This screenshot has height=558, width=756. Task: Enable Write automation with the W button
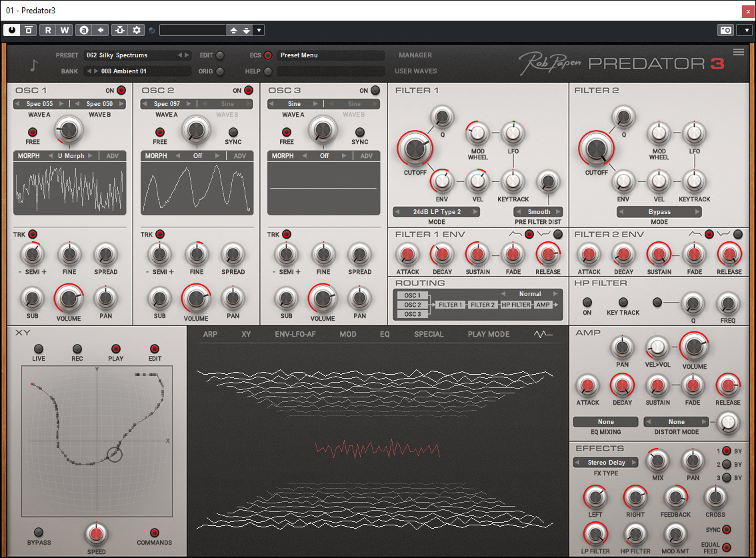tap(65, 30)
